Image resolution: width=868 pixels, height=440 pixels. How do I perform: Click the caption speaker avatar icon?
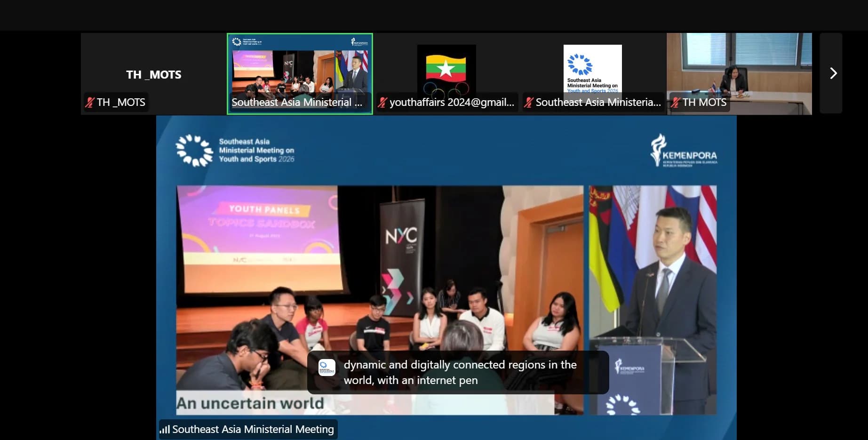327,368
